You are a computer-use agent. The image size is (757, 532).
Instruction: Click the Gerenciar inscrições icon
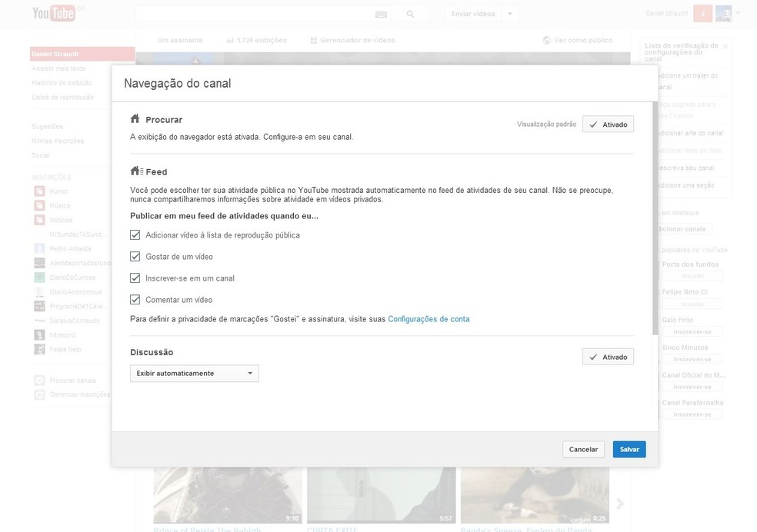[38, 394]
